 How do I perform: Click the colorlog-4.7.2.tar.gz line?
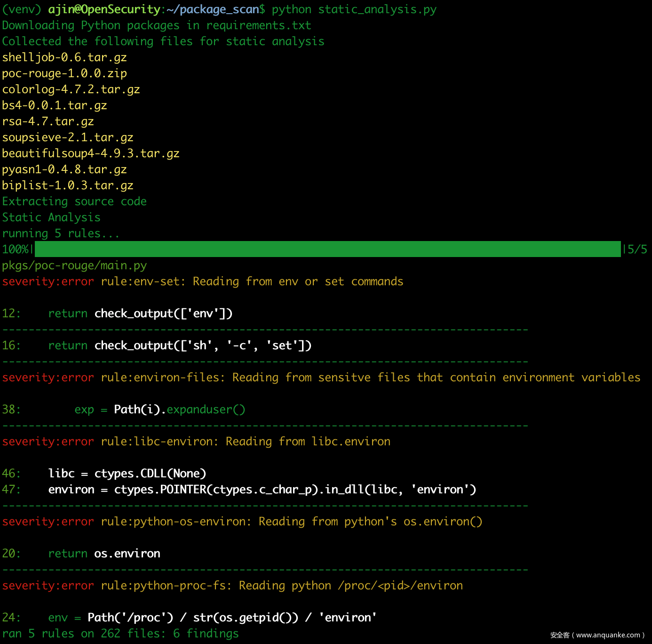[71, 89]
